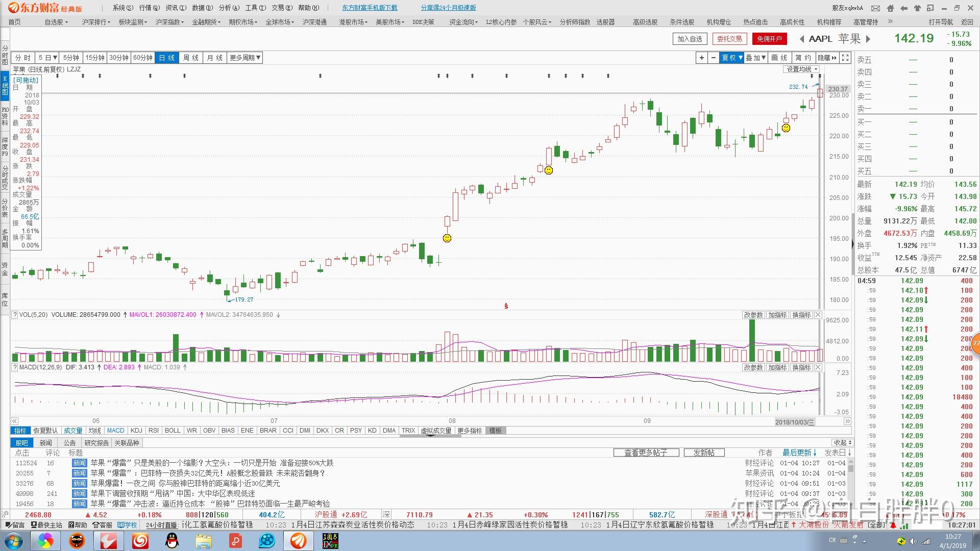Screen dimensions: 980x551
Task: Toggle fullscreen chart icon
Action: click(x=845, y=58)
